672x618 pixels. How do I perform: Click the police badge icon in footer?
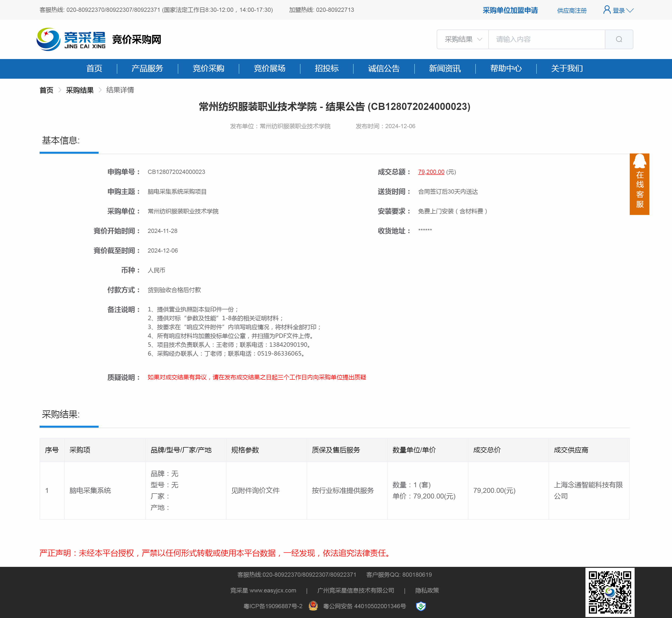point(313,606)
